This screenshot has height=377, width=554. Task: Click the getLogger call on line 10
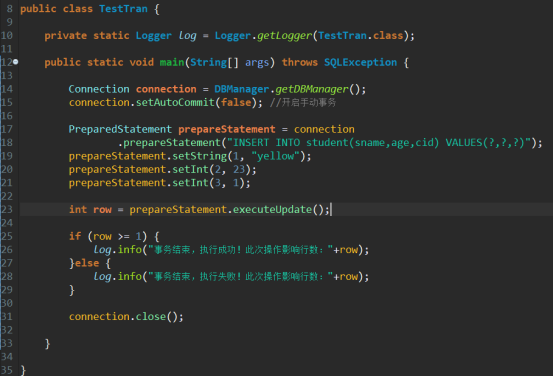coord(284,36)
